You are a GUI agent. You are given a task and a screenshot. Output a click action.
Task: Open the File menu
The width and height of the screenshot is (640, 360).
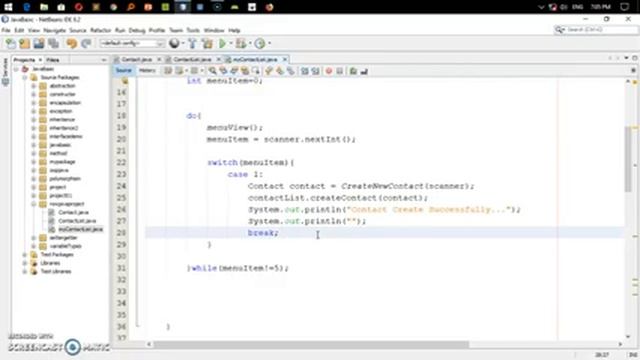(6, 30)
